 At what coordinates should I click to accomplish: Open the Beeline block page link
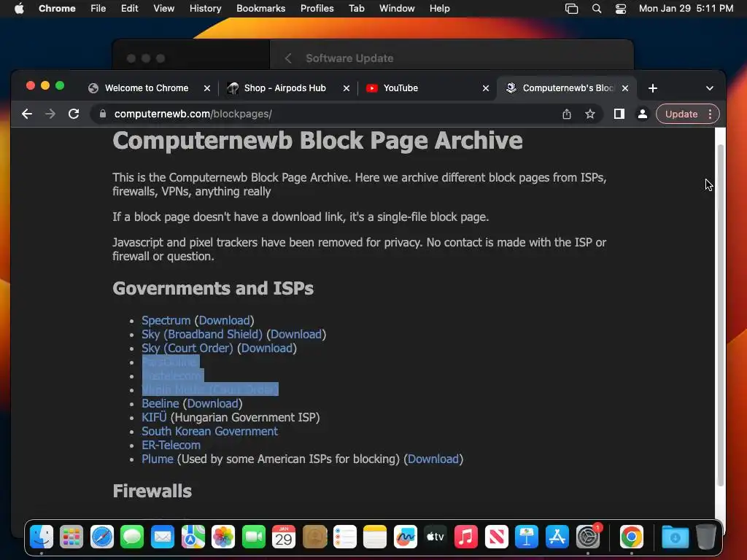point(160,403)
